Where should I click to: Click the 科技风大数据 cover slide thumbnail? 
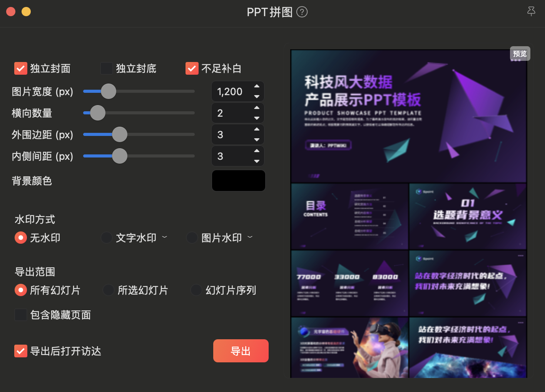(x=409, y=116)
